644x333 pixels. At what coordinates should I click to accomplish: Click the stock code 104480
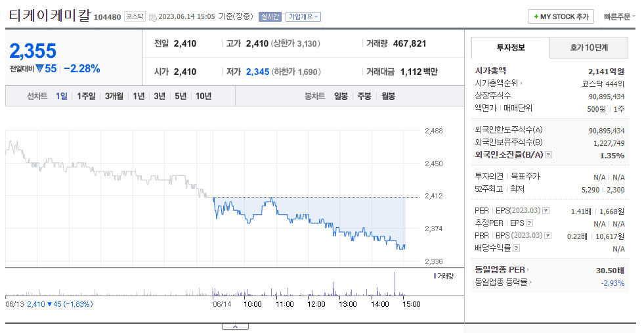[108, 17]
